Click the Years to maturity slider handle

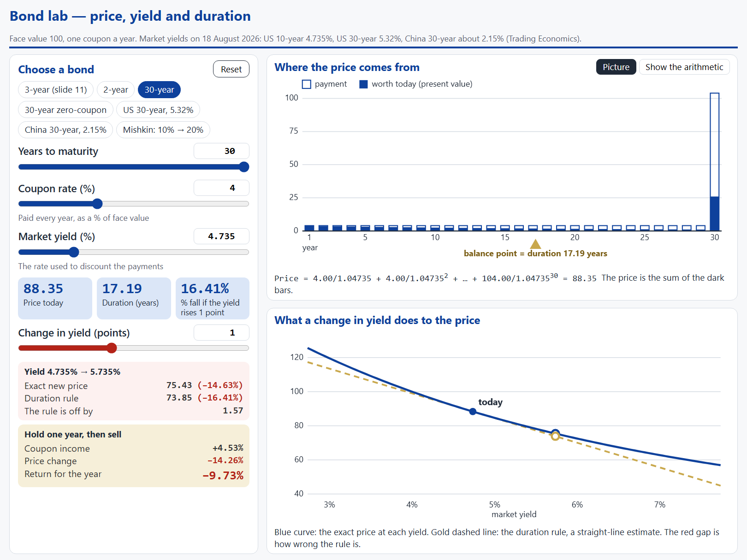pos(244,167)
